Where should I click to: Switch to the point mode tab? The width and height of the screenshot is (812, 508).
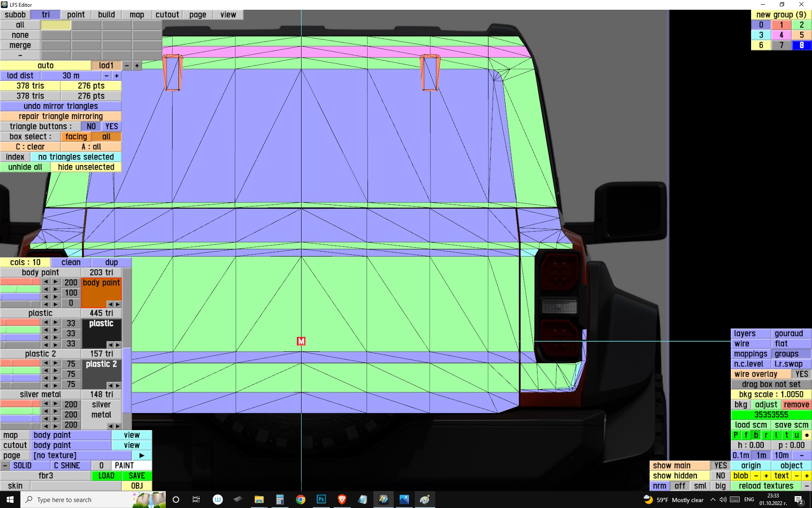click(x=76, y=15)
